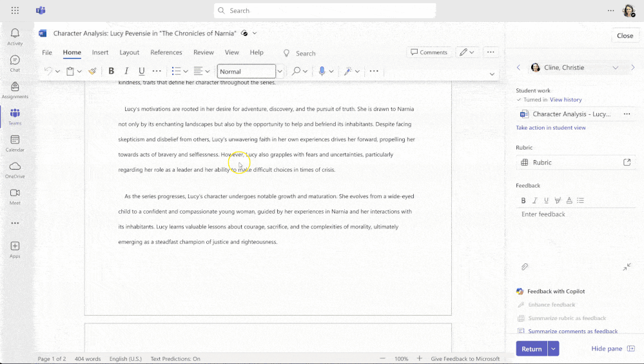Expand Dictate options arrow
The width and height of the screenshot is (644, 364).
tap(331, 72)
